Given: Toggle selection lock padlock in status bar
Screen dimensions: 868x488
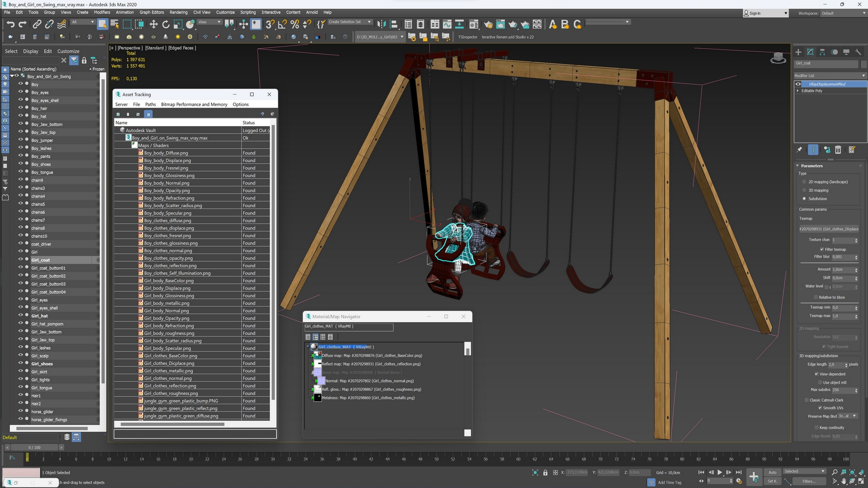Looking at the screenshot, I should coord(545,473).
